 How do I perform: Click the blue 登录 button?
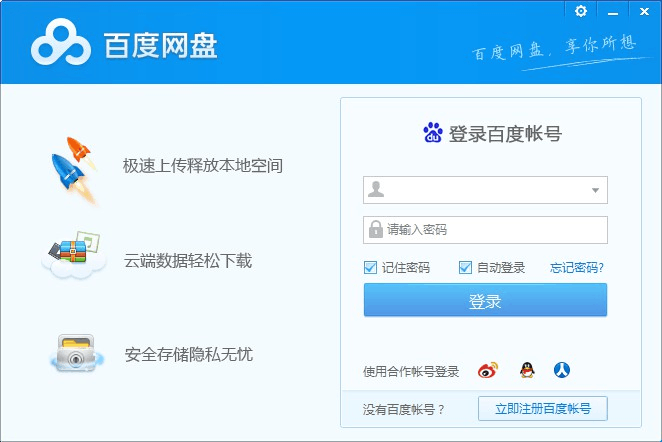[485, 300]
